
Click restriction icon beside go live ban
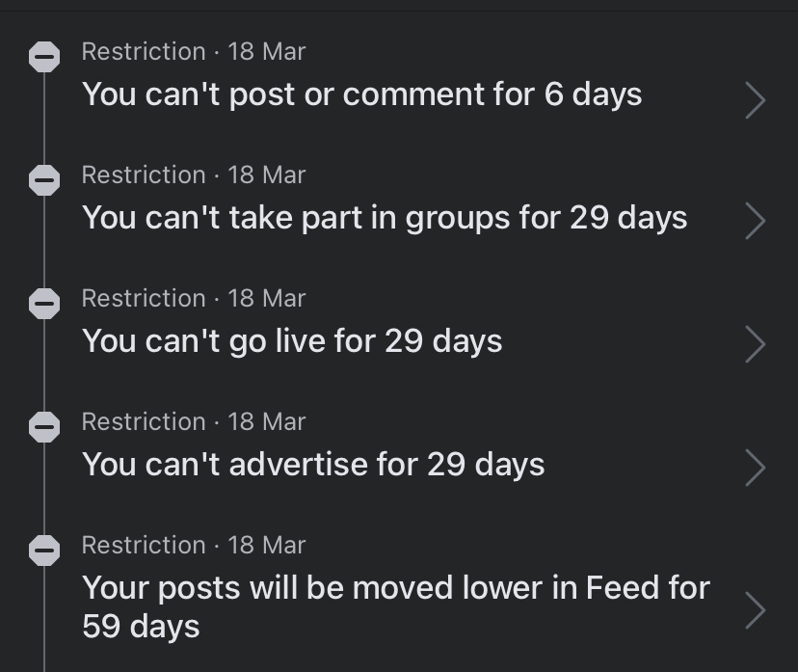(44, 304)
